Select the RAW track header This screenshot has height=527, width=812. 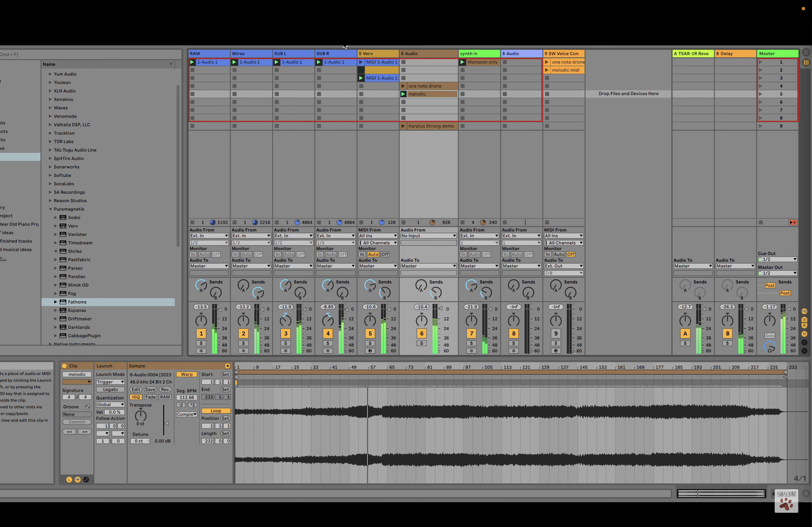(x=209, y=53)
